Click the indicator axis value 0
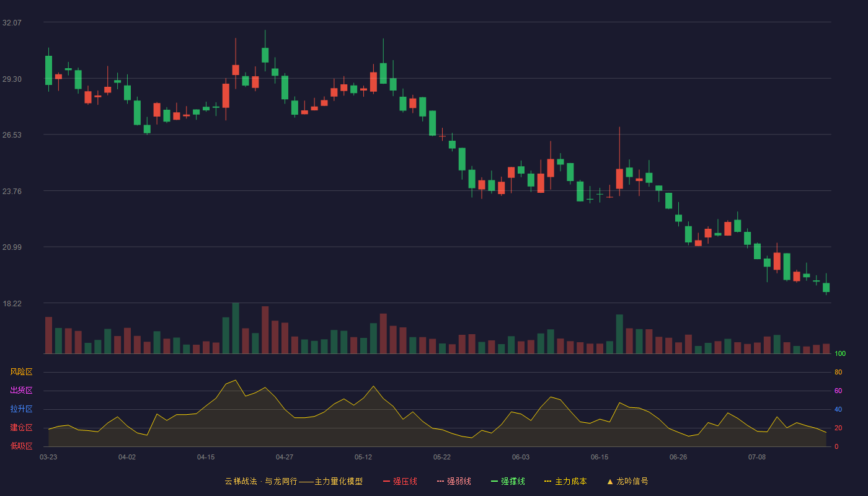868x496 pixels. [836, 446]
